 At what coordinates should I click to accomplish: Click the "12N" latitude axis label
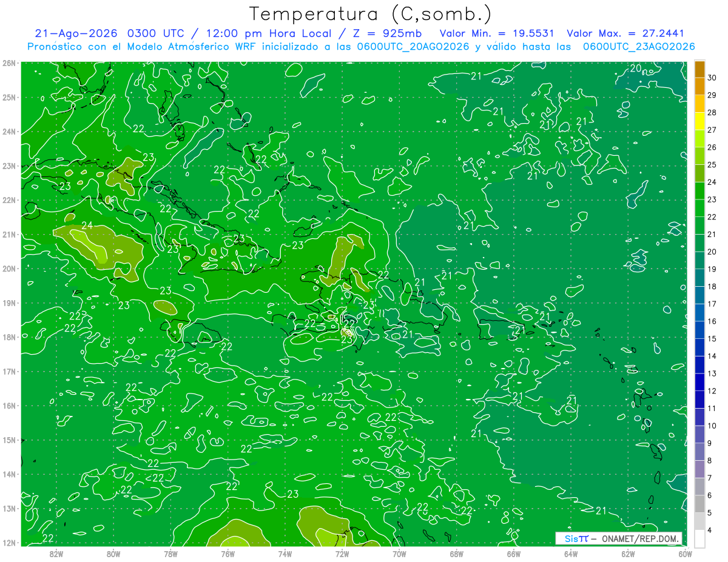(10, 543)
